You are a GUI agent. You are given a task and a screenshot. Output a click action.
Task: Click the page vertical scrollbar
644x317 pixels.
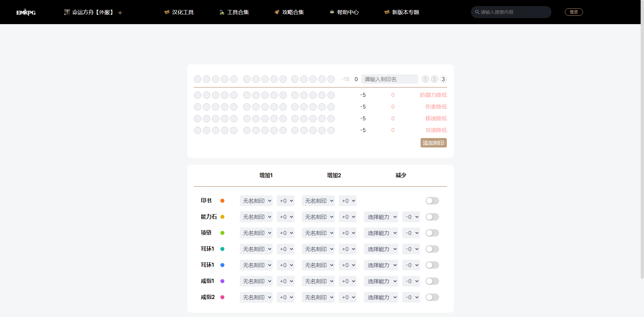coord(642,139)
